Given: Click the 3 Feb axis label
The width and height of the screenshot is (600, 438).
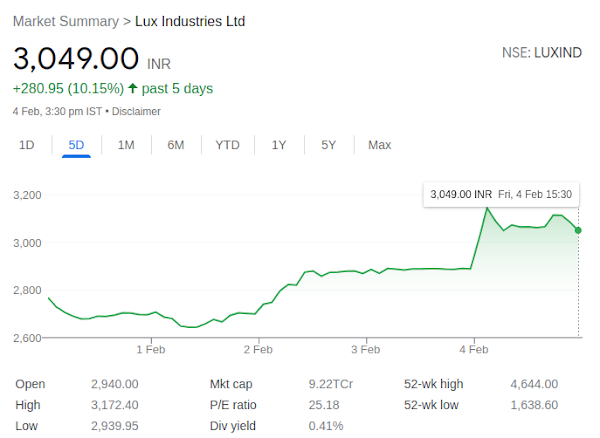Looking at the screenshot, I should [x=366, y=350].
